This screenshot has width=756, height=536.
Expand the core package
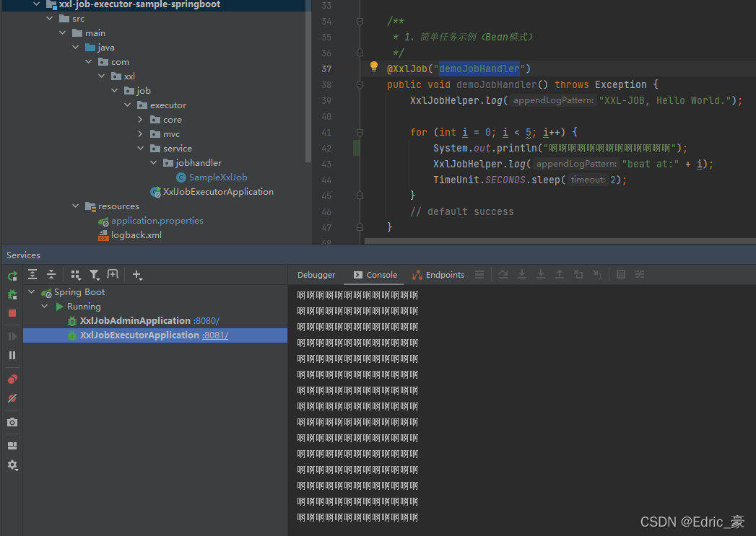click(140, 120)
